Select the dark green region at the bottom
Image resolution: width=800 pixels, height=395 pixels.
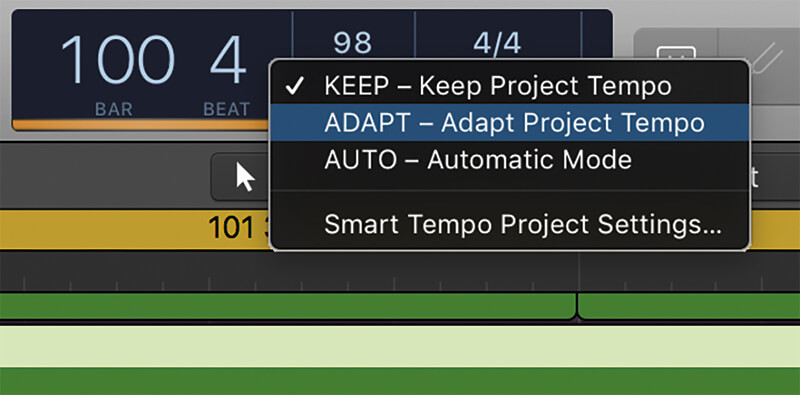click(x=400, y=381)
